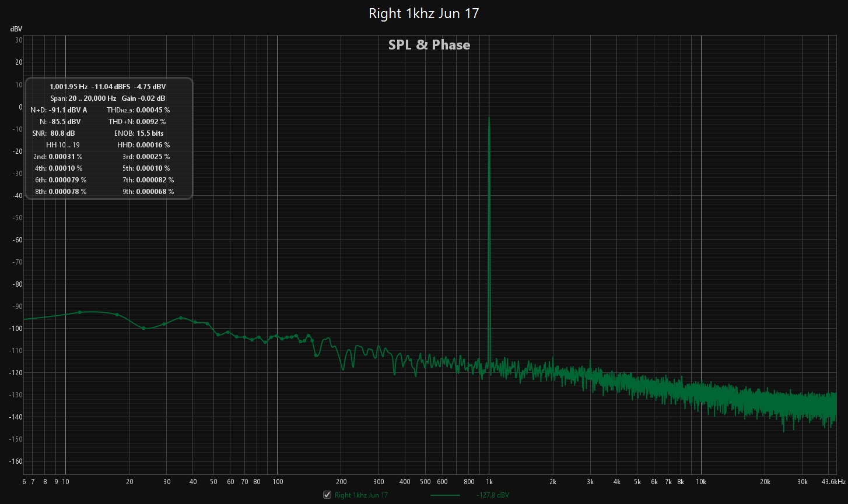Click the 20 Hz frequency axis label
The height and width of the screenshot is (504, 848).
click(128, 482)
